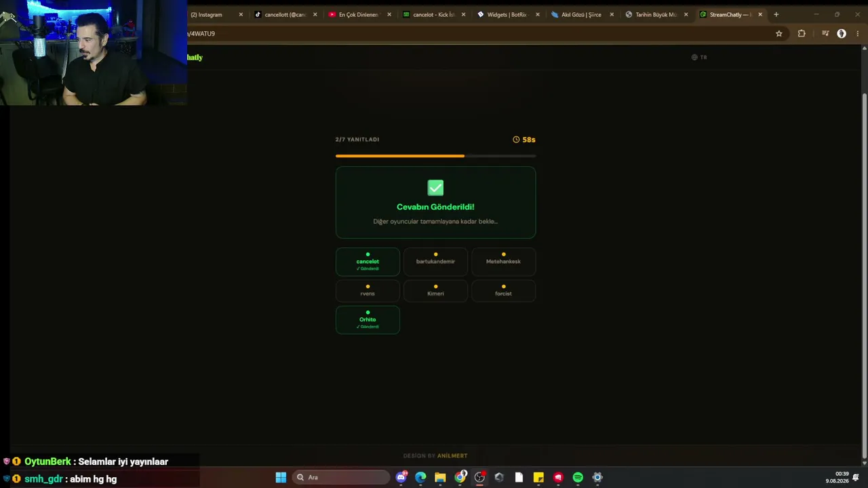The width and height of the screenshot is (868, 488).
Task: Switch to OBS Studio in the taskbar
Action: [479, 477]
